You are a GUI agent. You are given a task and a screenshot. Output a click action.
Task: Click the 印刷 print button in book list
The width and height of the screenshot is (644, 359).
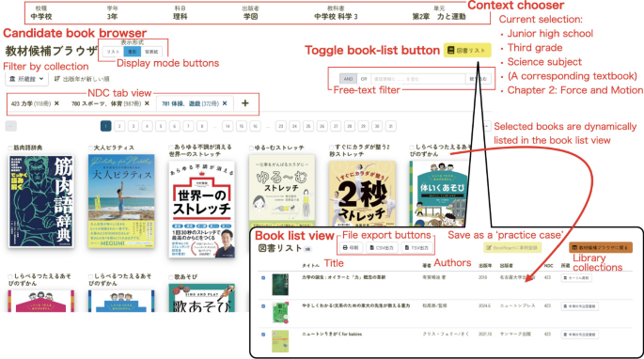pos(351,248)
